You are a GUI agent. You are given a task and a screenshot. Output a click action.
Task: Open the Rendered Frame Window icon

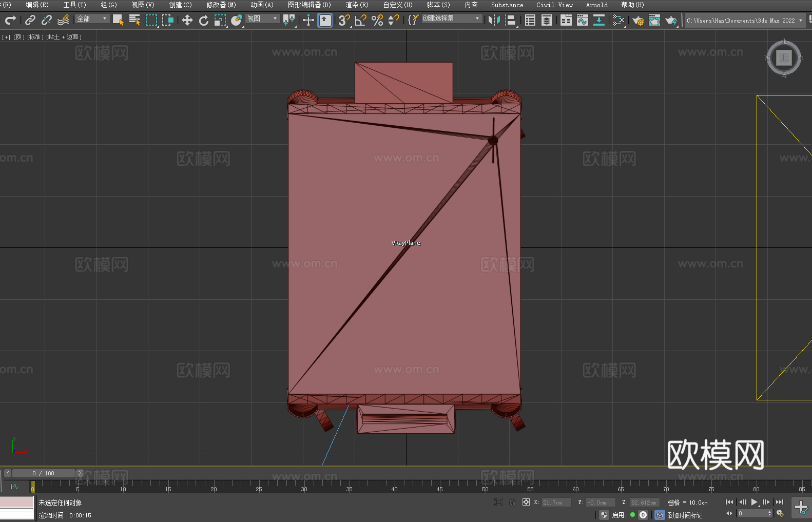tap(654, 20)
